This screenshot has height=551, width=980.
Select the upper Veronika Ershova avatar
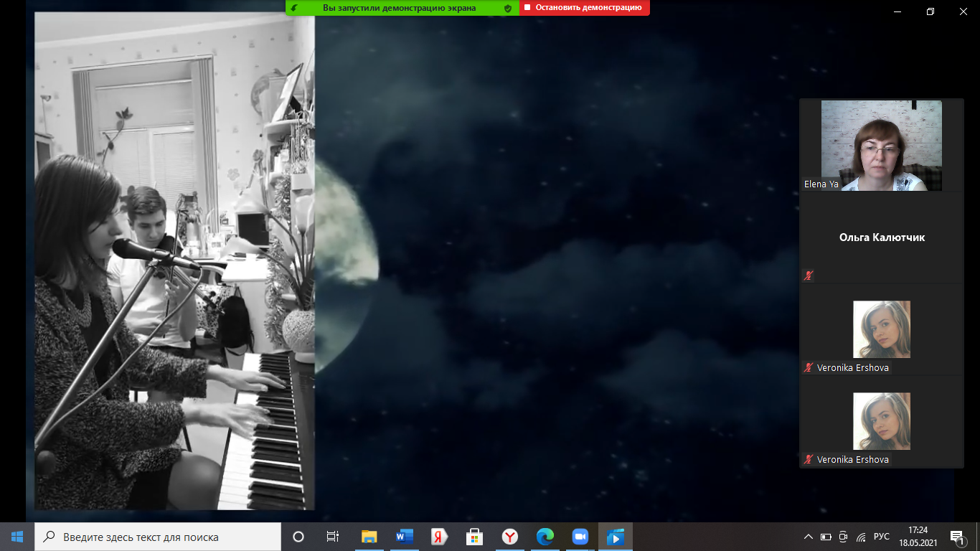(882, 329)
